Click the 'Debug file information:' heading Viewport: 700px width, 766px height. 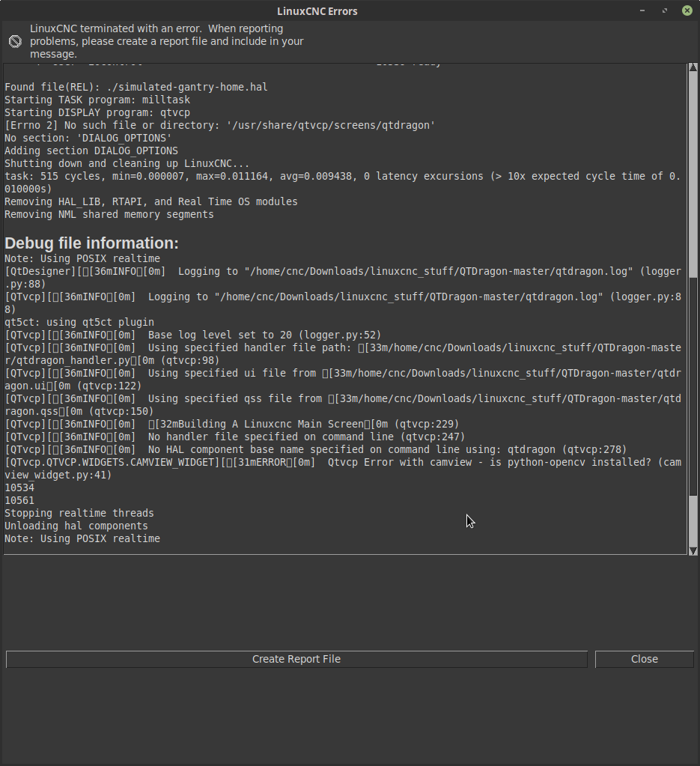pyautogui.click(x=92, y=243)
